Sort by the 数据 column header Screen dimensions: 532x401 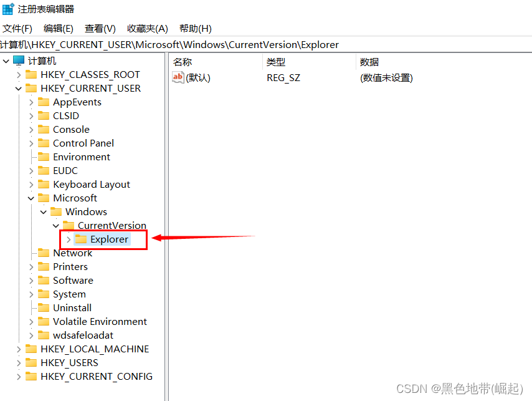pyautogui.click(x=444, y=62)
